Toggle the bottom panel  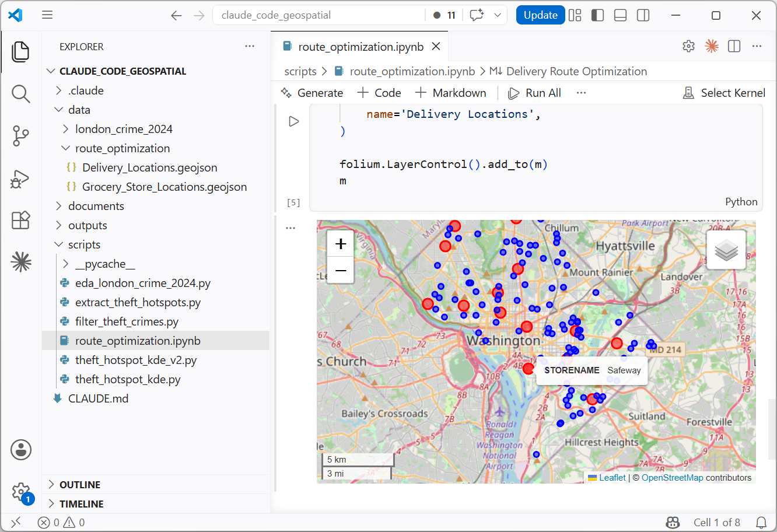(620, 15)
